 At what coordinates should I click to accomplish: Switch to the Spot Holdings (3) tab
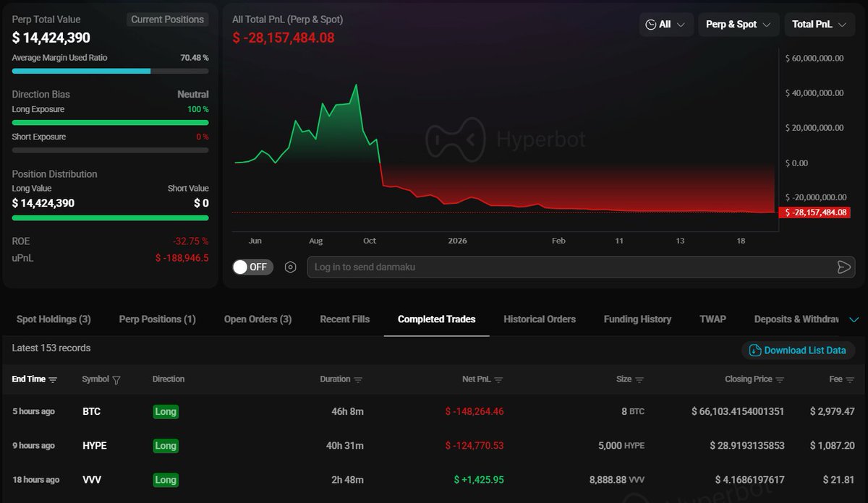point(54,319)
